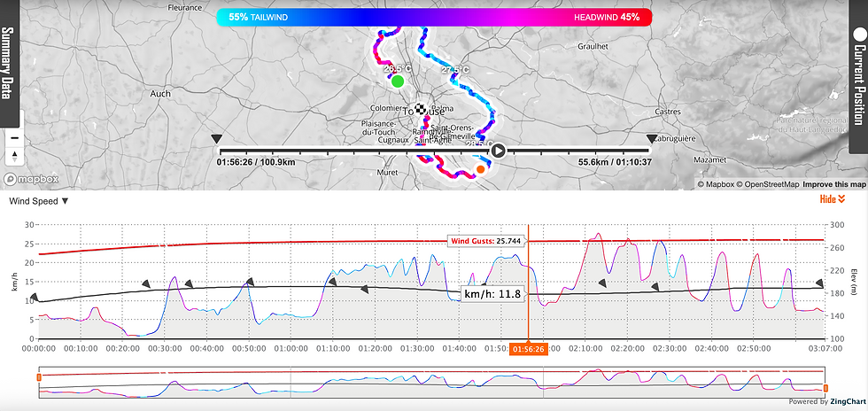Screen dimensions: 868x411
Task: Open the © OpenStreetMap attribution link
Action: click(x=767, y=184)
